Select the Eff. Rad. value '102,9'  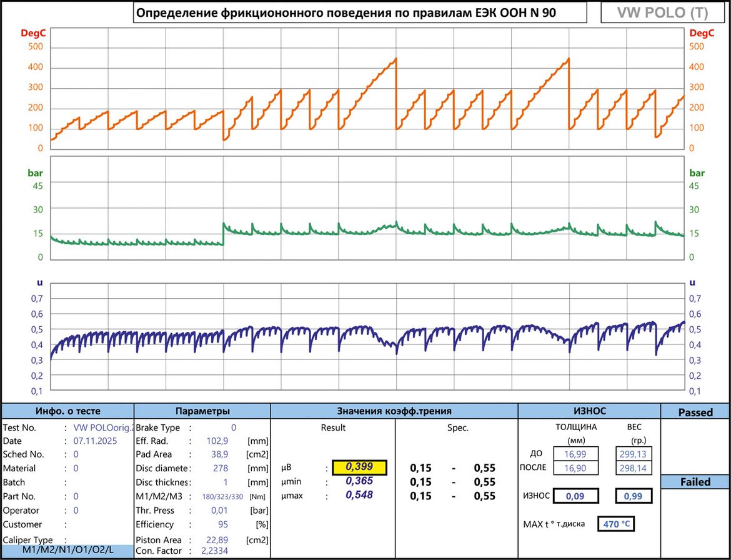217,441
